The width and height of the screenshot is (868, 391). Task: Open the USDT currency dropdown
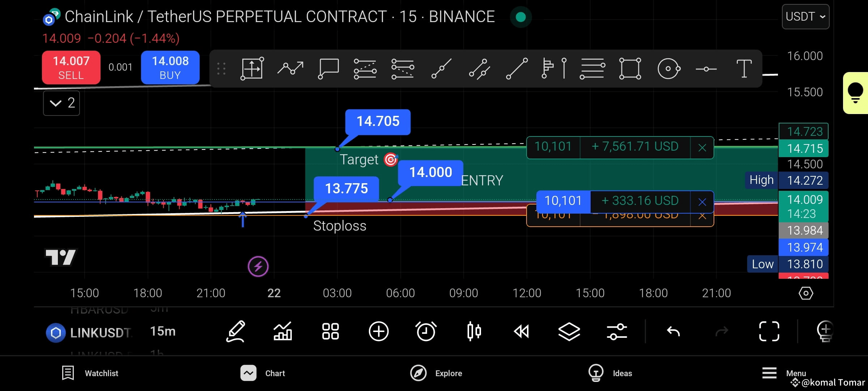[805, 17]
